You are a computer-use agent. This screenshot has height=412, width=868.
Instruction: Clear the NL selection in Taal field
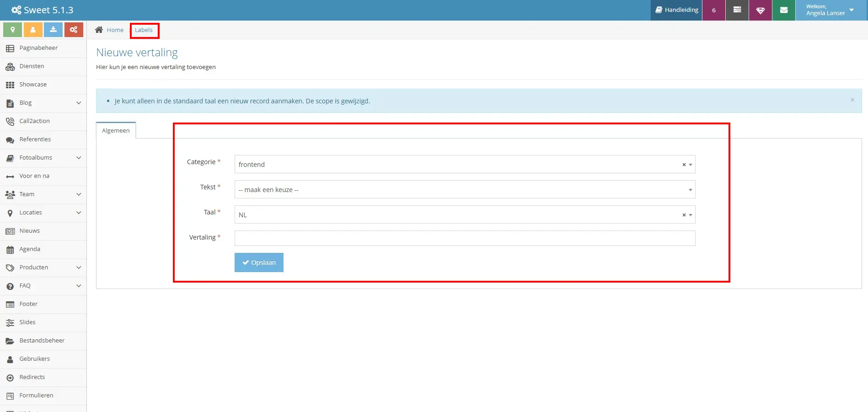[684, 215]
